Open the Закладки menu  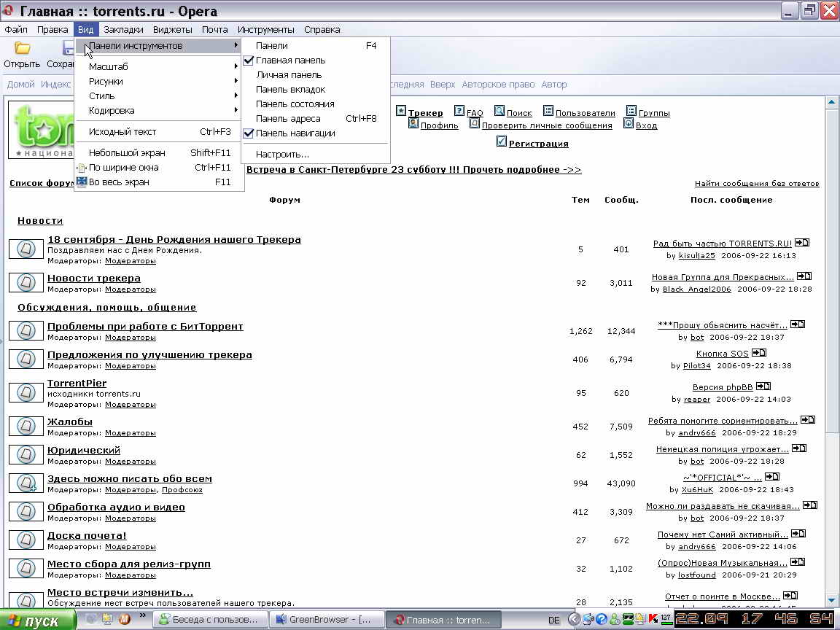coord(123,29)
